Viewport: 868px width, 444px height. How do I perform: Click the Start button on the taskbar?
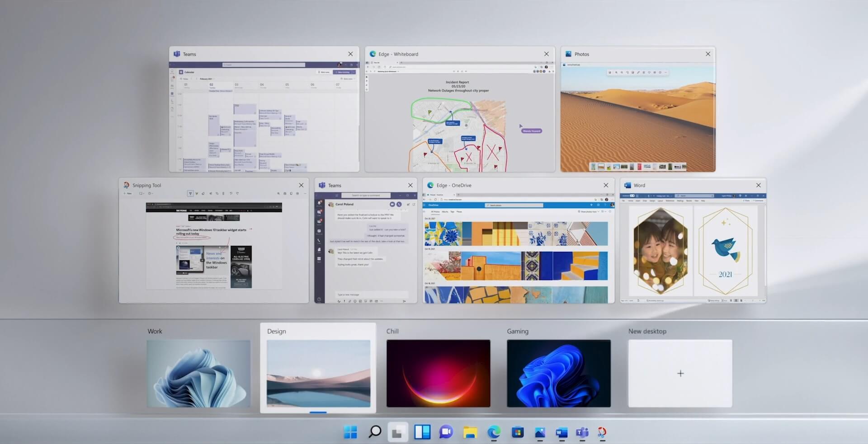tap(351, 432)
